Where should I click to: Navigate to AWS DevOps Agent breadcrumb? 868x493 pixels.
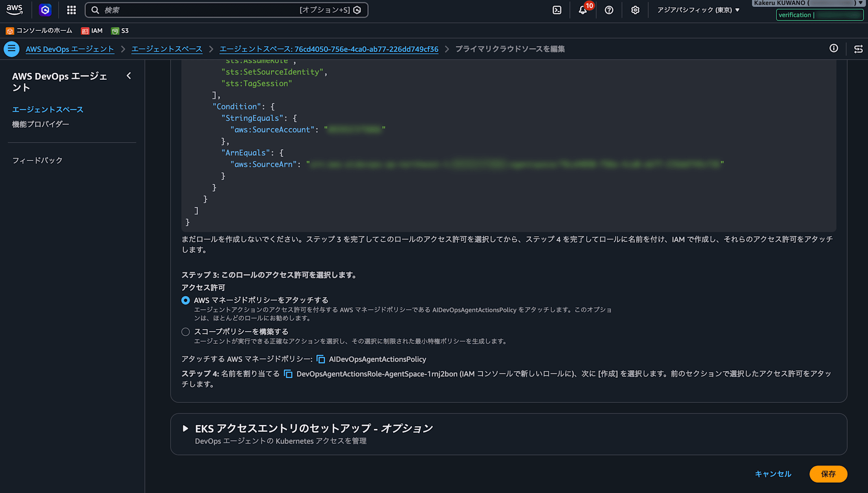[x=70, y=49]
